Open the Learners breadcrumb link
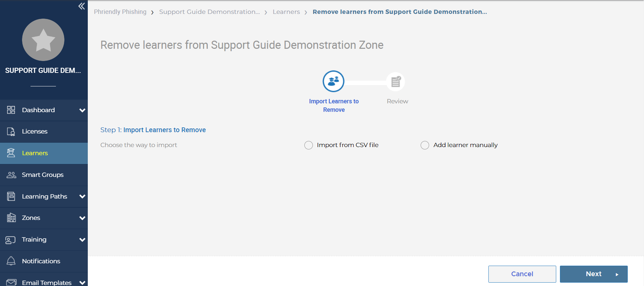The height and width of the screenshot is (286, 644). pos(286,12)
